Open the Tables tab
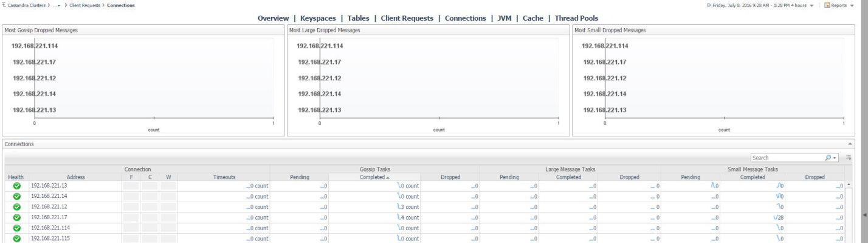This screenshot has height=243, width=868. click(359, 18)
